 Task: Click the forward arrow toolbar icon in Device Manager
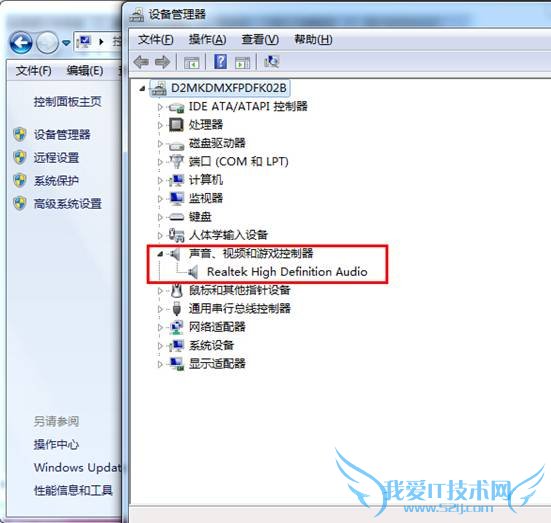(163, 62)
